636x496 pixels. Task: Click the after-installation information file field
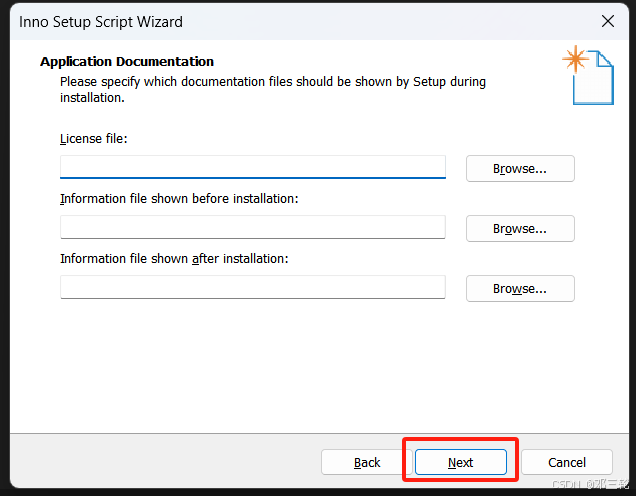pos(253,287)
